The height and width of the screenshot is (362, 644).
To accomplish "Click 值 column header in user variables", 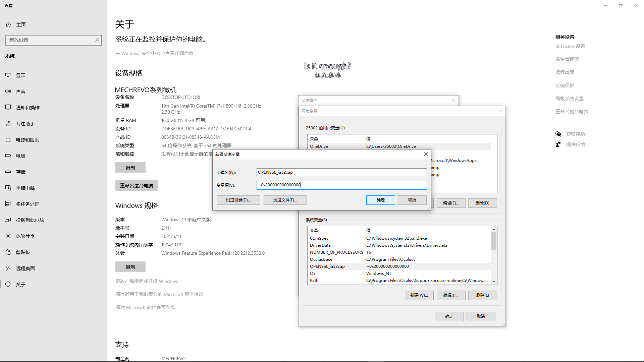I will [x=427, y=138].
